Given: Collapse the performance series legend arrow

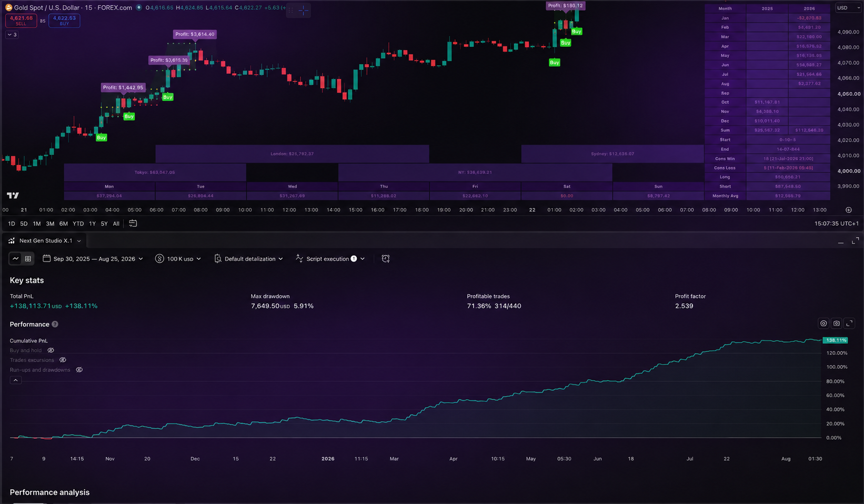Looking at the screenshot, I should 16,380.
